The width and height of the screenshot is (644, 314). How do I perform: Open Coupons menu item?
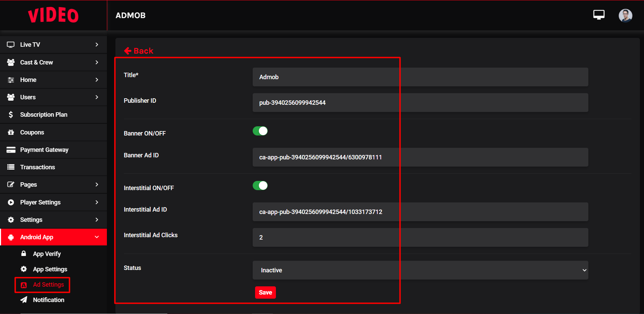(x=54, y=132)
